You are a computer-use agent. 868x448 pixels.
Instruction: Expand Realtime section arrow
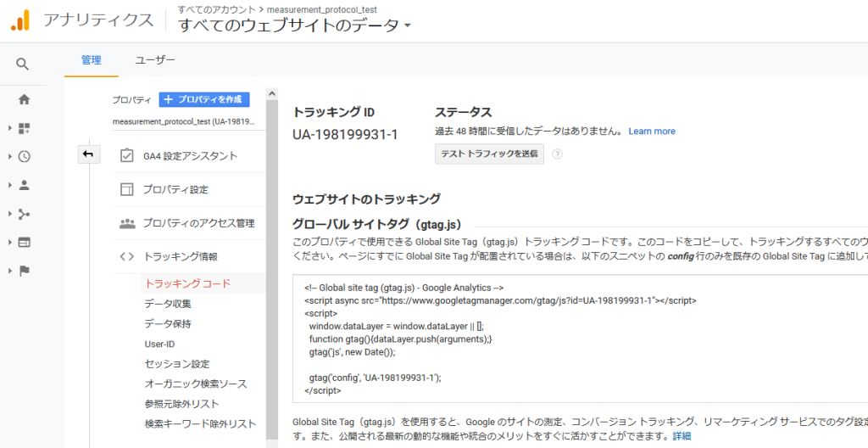point(10,157)
